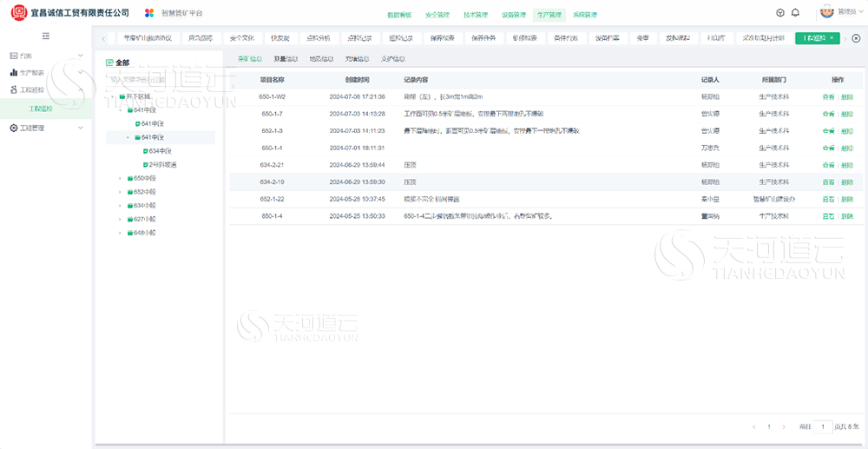The height and width of the screenshot is (449, 868).
Task: Click the tree keyword filter input
Action: coord(161,79)
